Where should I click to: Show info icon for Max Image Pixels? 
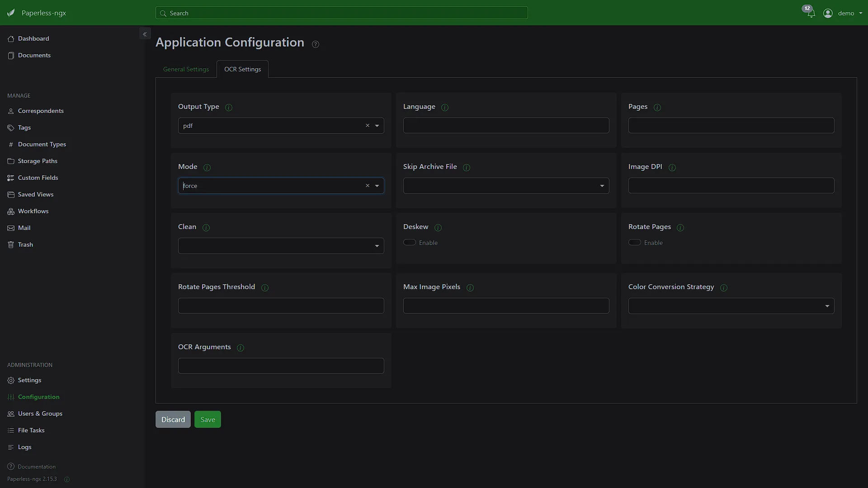click(470, 288)
